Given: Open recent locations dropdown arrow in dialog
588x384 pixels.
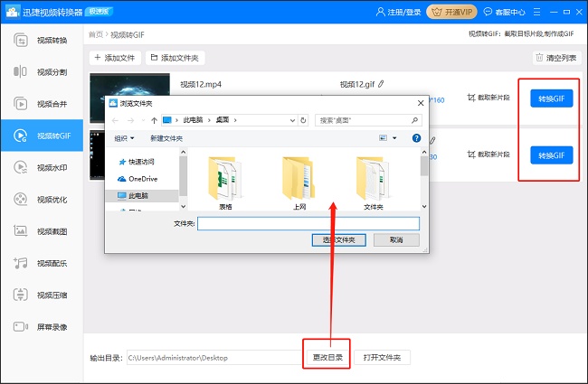Looking at the screenshot, I should click(x=143, y=120).
